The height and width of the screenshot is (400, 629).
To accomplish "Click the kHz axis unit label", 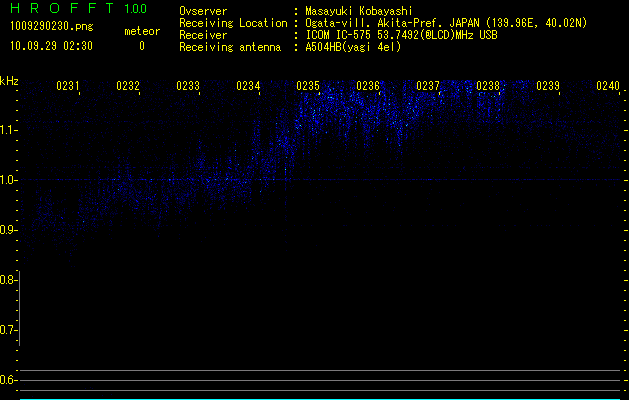I will (9, 81).
